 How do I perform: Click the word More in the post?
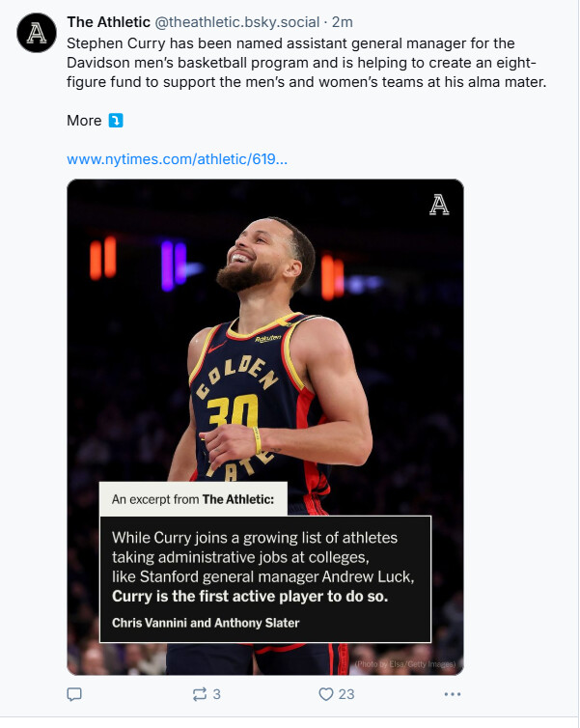point(84,121)
